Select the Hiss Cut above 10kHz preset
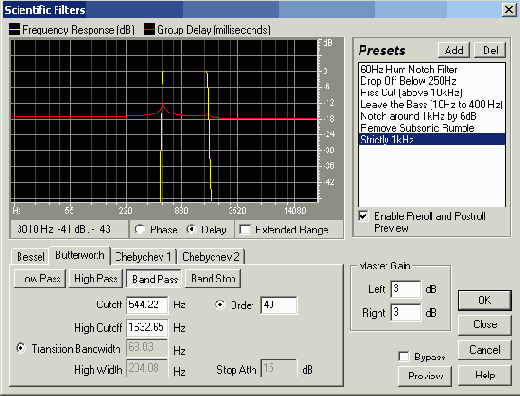The width and height of the screenshot is (520, 396). [432, 93]
